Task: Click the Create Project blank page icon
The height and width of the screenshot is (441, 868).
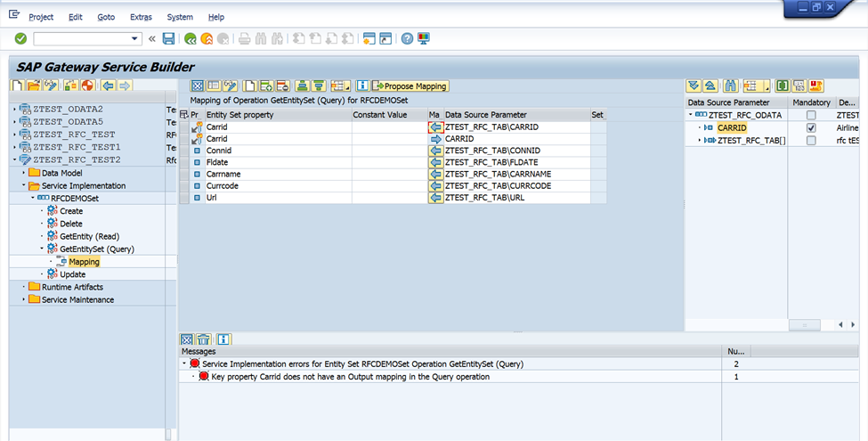Action: [18, 86]
